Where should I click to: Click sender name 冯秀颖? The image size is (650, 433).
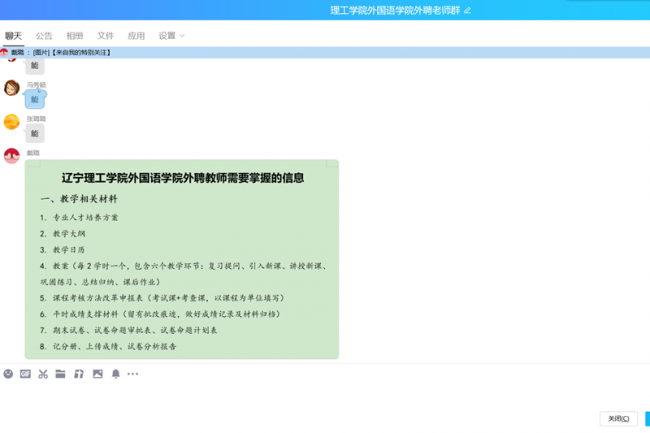coord(36,85)
